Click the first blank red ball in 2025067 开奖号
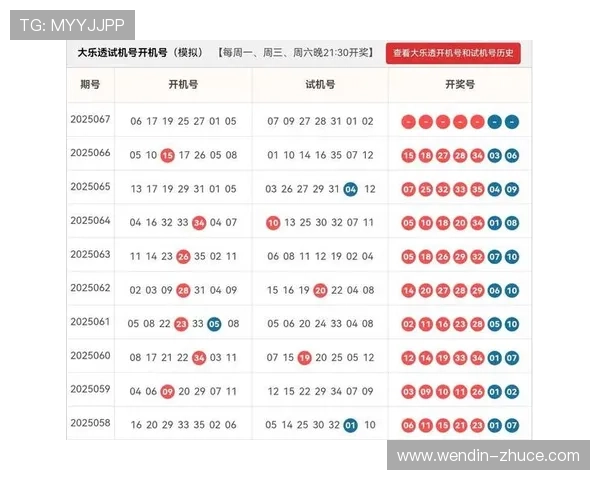The height and width of the screenshot is (480, 600). click(408, 122)
